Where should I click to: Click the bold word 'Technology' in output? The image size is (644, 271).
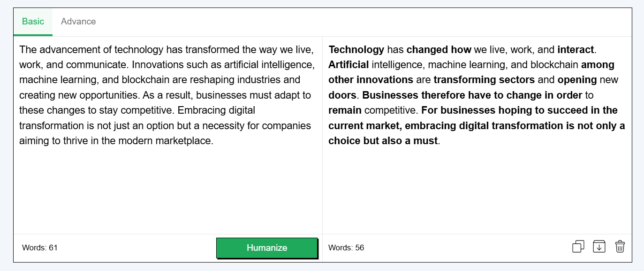[x=356, y=50]
